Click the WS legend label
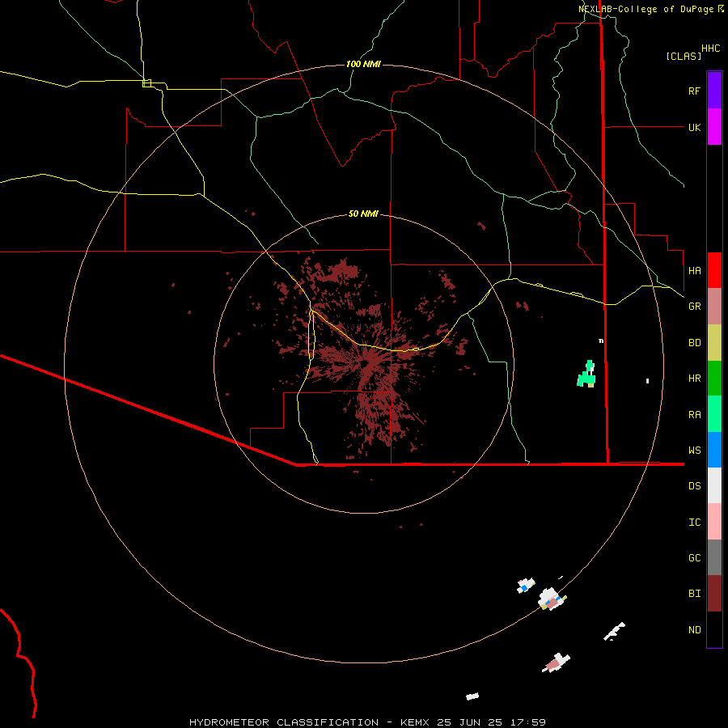Viewport: 728px width, 728px height. click(694, 450)
